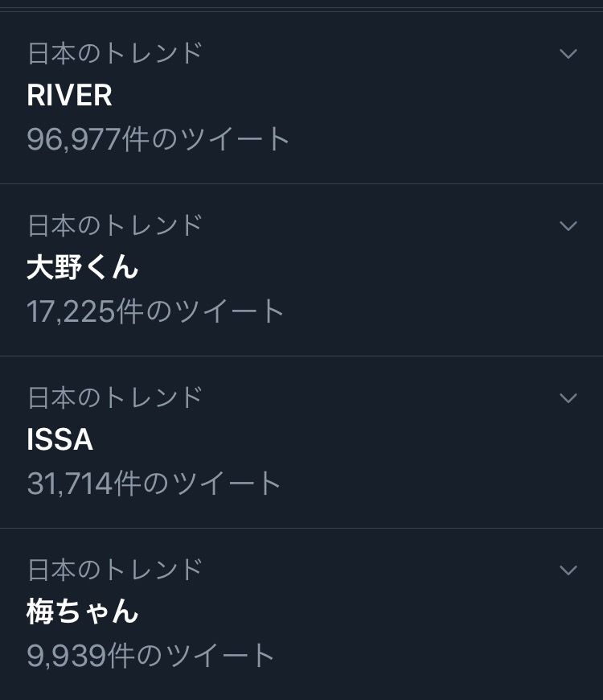Select the 96,977件のツイート count text
This screenshot has width=603, height=700.
point(158,139)
